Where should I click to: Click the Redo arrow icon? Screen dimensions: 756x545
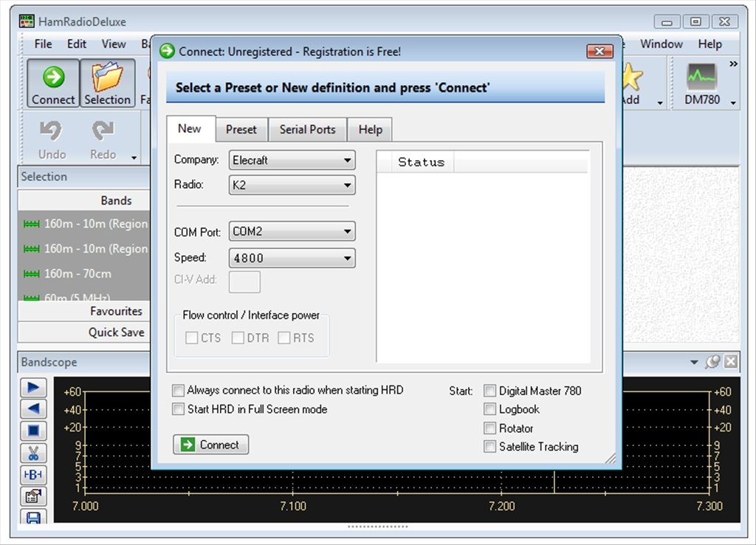click(103, 131)
